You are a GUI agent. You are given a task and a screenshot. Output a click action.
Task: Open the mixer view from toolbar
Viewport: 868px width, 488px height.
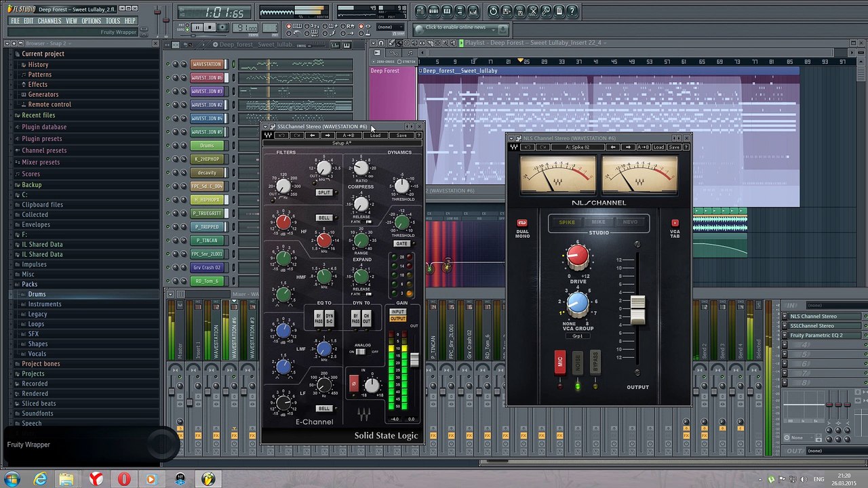point(473,11)
